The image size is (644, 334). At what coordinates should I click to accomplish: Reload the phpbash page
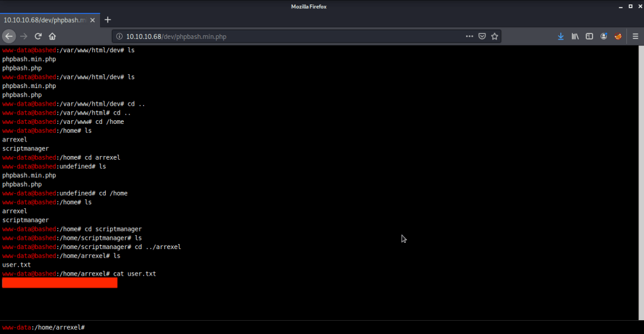coord(38,36)
